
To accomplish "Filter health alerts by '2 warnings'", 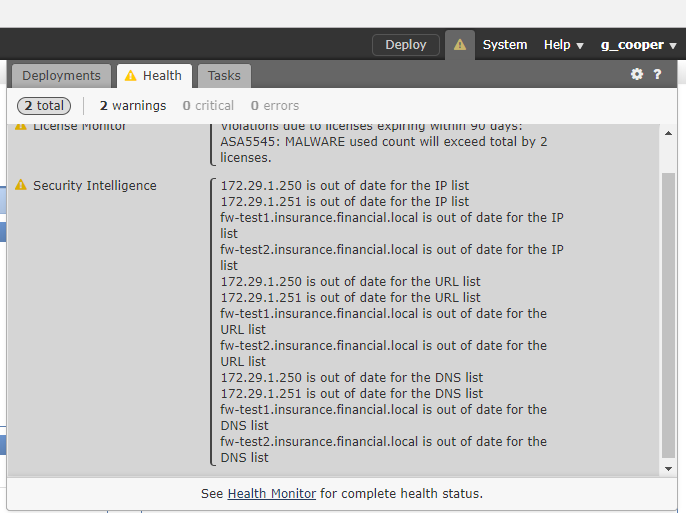I will click(x=133, y=106).
